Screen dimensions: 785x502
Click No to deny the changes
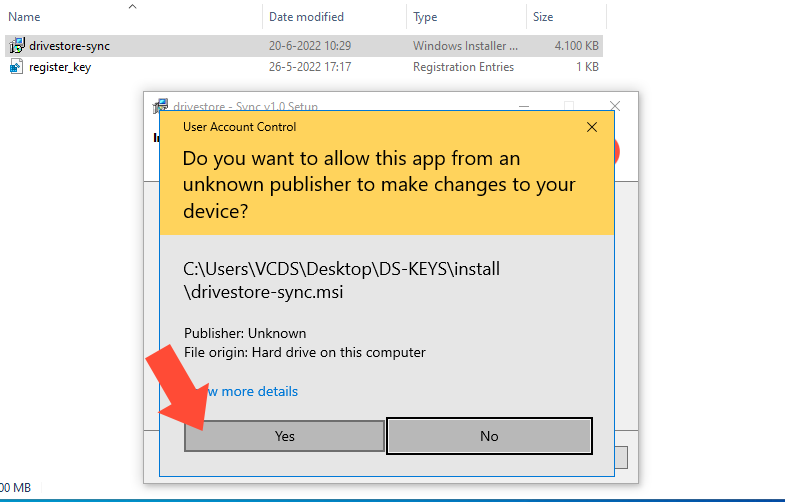click(x=489, y=436)
